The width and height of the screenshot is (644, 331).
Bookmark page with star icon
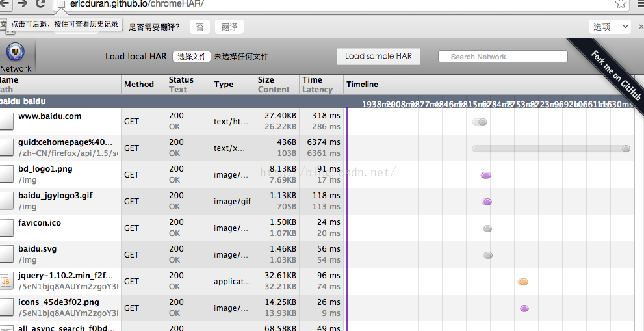621,4
